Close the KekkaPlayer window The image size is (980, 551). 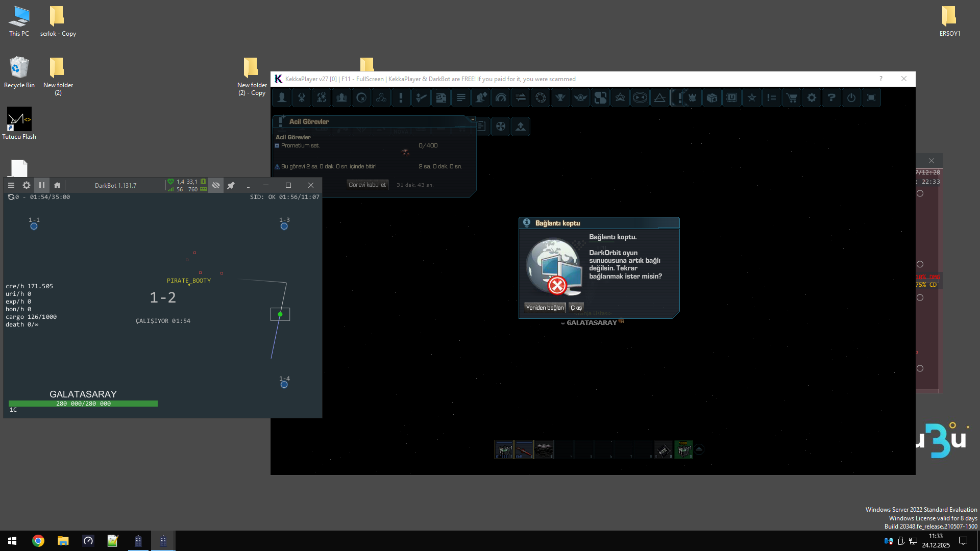(x=904, y=79)
